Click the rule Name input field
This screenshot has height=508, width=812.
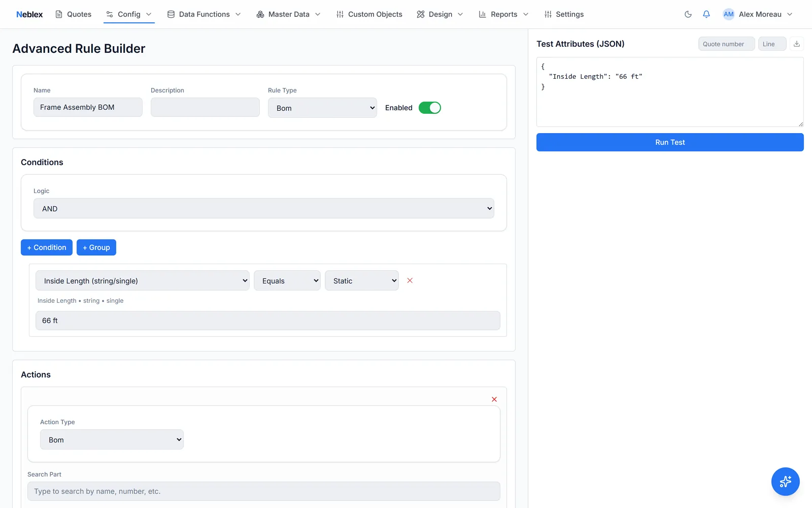pos(88,107)
